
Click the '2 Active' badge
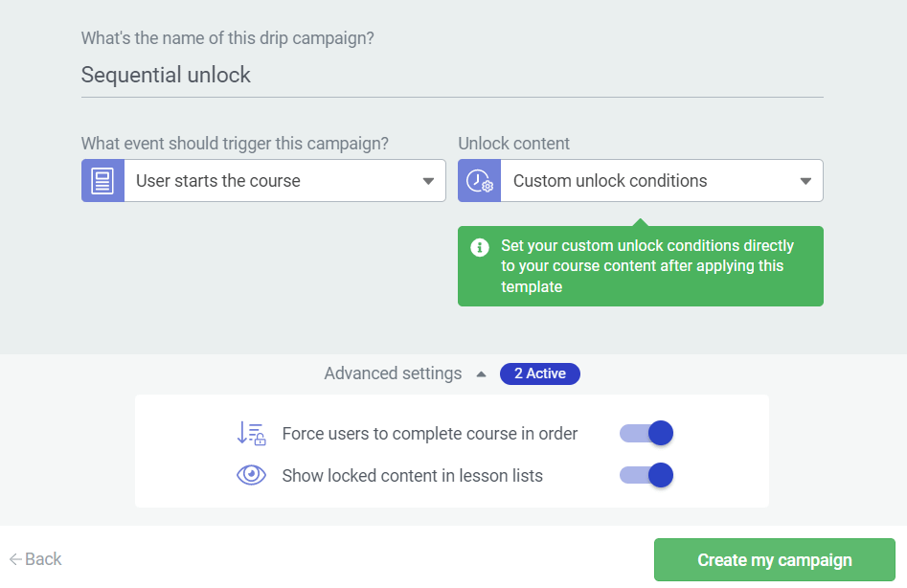click(539, 373)
